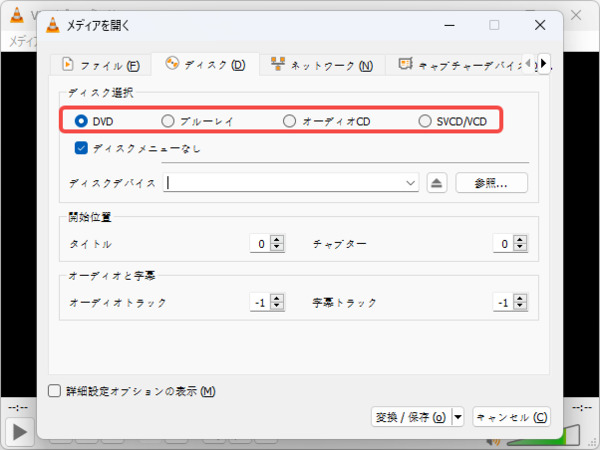Increase the オーディオトラック value
Image resolution: width=600 pixels, height=450 pixels.
(x=277, y=298)
